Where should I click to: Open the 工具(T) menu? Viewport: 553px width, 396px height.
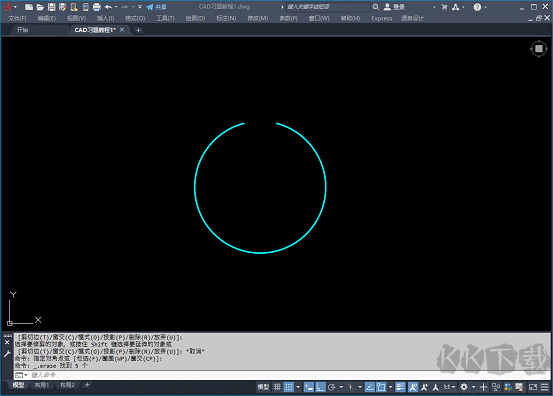[165, 18]
